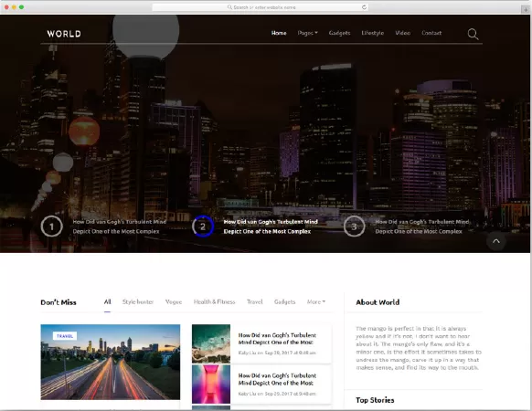Screen dimensions: 532x411
Task: Select slide number 2 circle
Action: (x=203, y=227)
